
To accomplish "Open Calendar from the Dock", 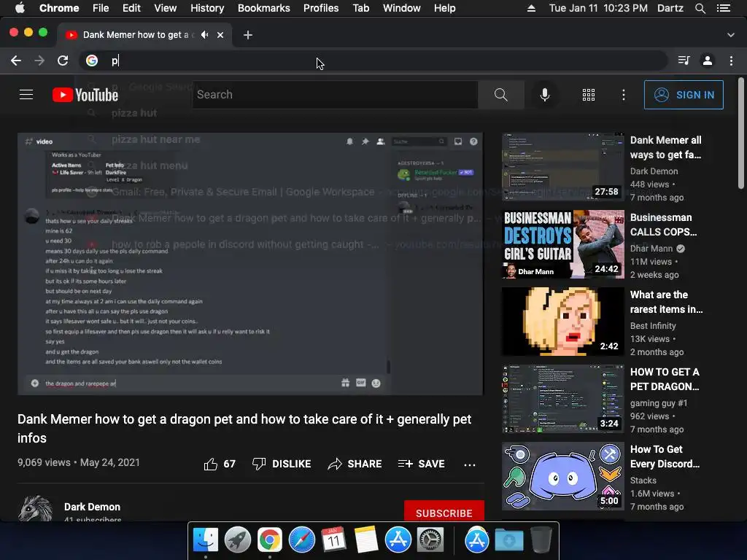I will pos(333,540).
